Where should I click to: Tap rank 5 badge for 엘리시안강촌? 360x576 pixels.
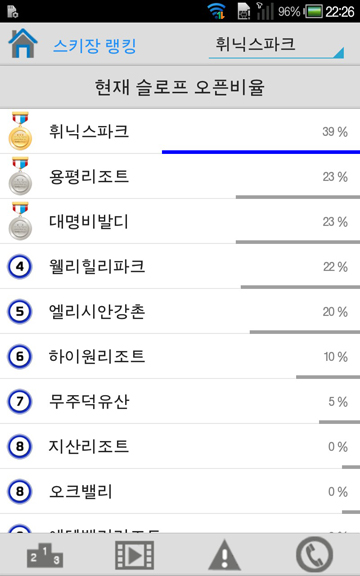tap(20, 312)
